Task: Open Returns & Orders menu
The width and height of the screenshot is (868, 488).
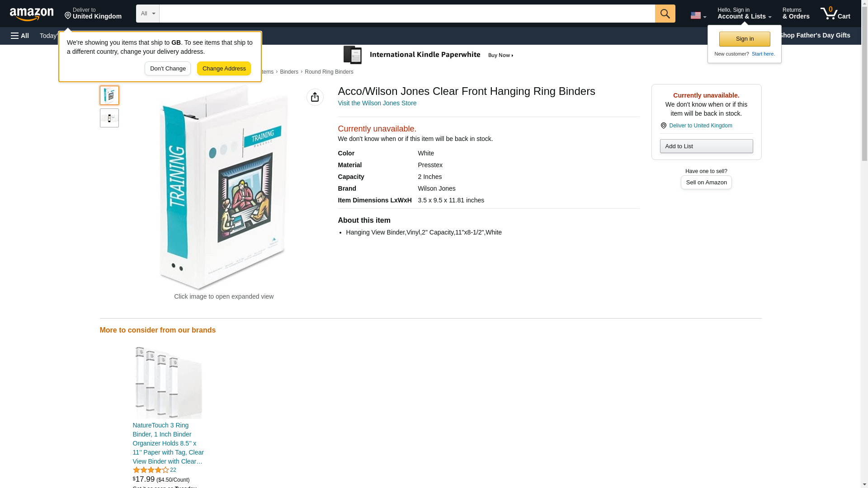Action: tap(796, 14)
